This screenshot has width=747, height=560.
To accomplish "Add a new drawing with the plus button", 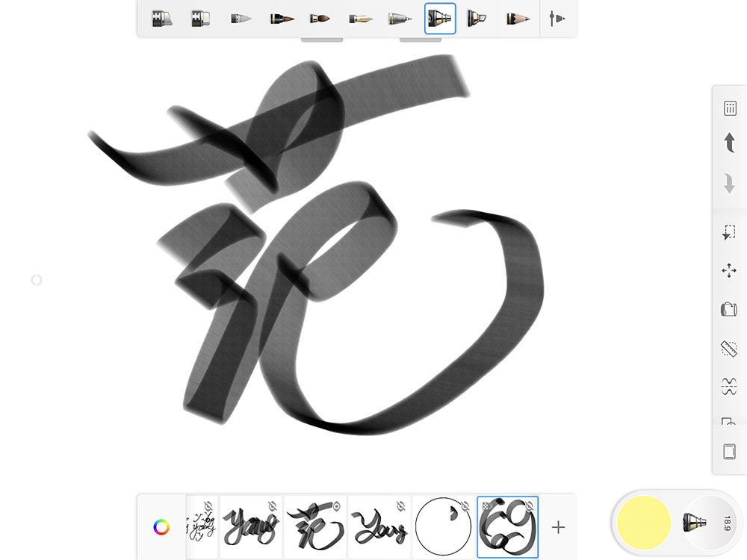I will tap(557, 527).
